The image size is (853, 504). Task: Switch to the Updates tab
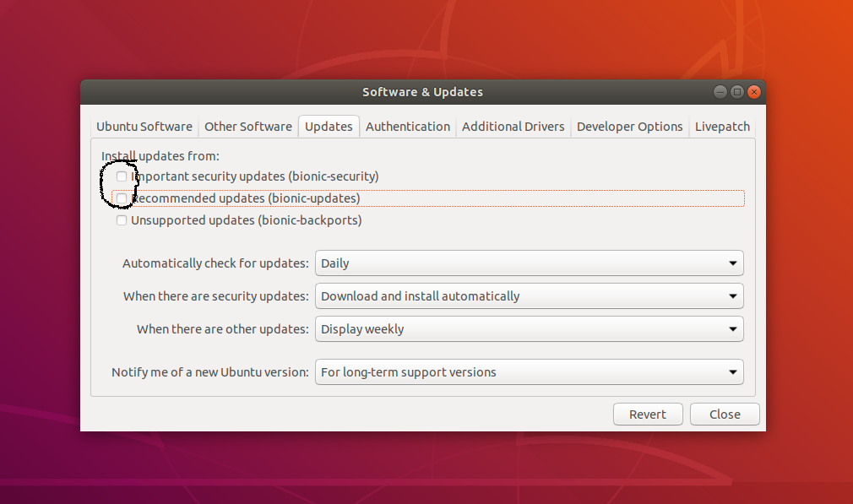(329, 126)
